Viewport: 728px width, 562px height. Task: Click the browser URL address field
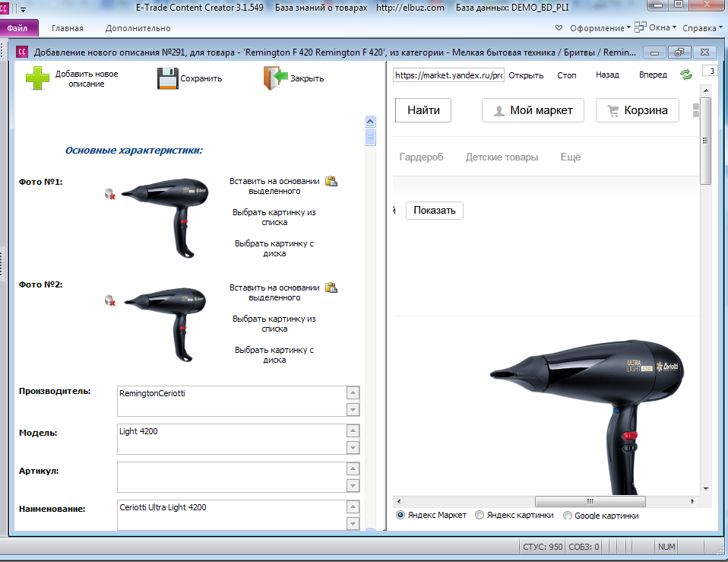[448, 75]
